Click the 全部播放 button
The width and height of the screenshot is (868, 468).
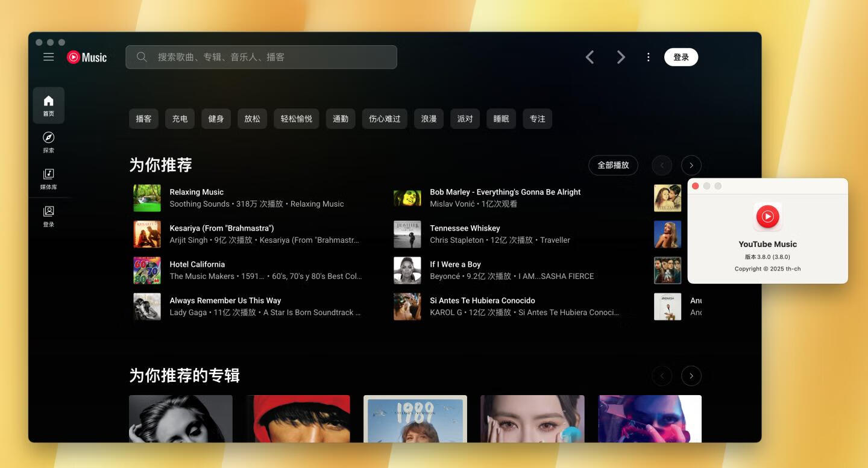pyautogui.click(x=613, y=165)
